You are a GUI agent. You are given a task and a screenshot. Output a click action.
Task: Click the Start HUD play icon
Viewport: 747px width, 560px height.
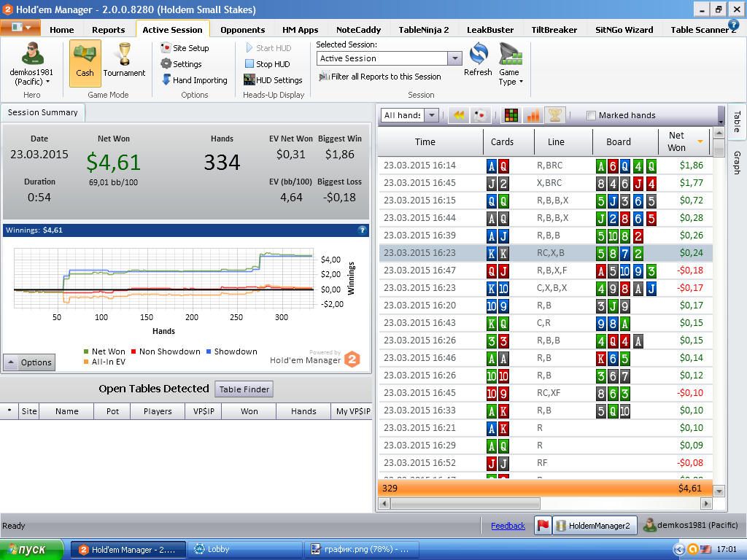click(249, 47)
